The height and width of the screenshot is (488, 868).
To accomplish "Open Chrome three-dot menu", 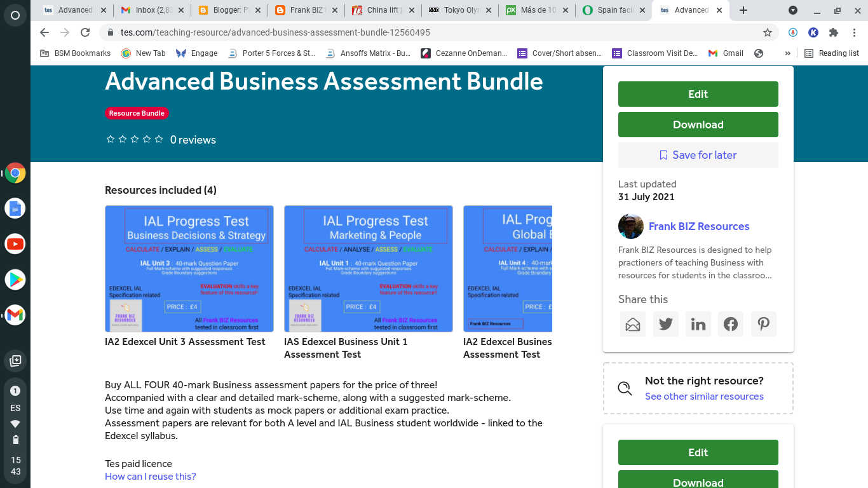I will click(853, 32).
